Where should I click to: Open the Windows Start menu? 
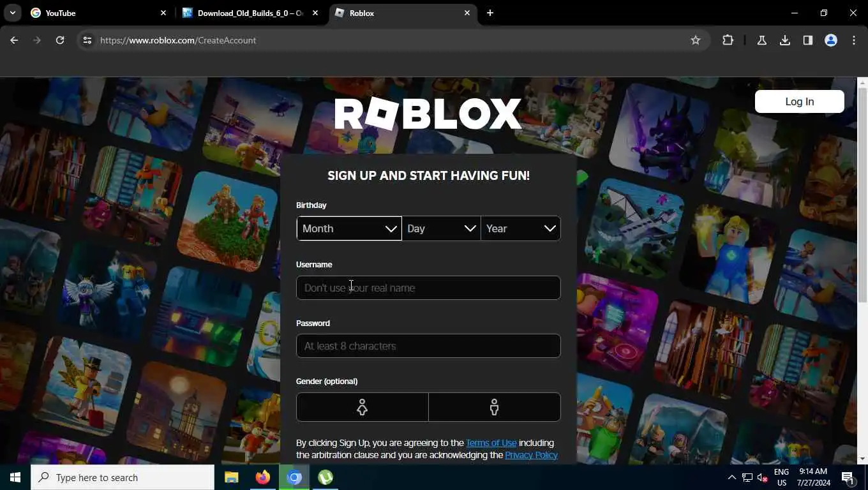(15, 477)
